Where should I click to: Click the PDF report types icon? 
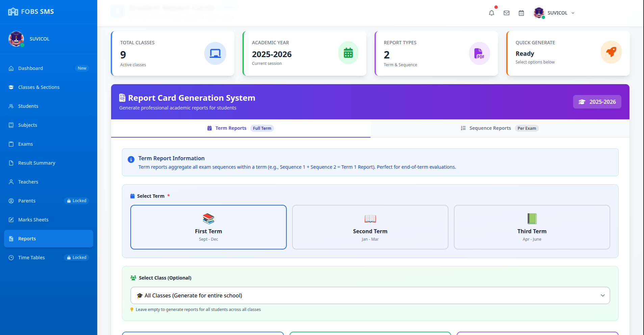479,53
